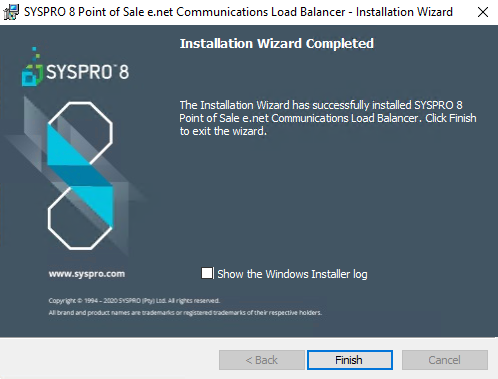498x379 pixels.
Task: Click the lower white octagon of the 8 graphic
Action: [x=80, y=218]
